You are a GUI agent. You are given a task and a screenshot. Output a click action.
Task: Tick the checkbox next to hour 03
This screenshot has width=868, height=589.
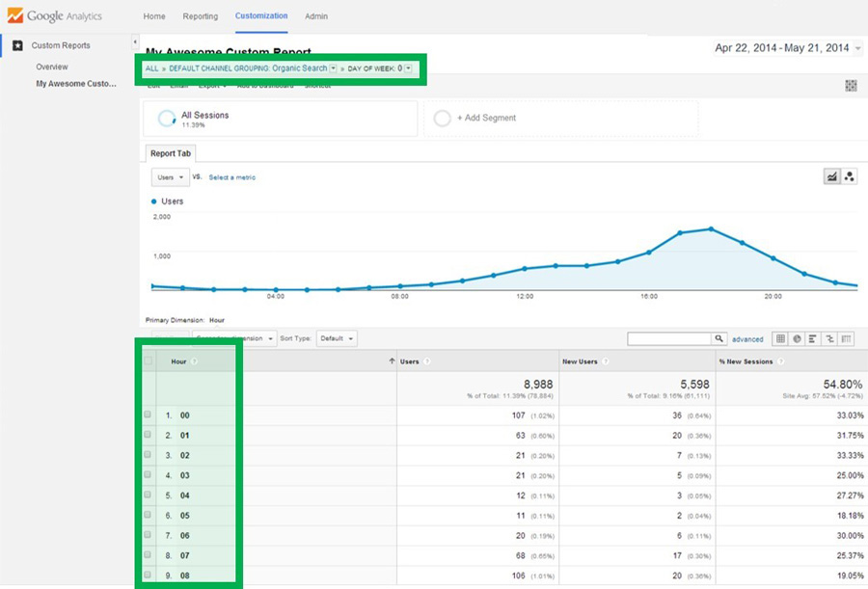click(148, 475)
